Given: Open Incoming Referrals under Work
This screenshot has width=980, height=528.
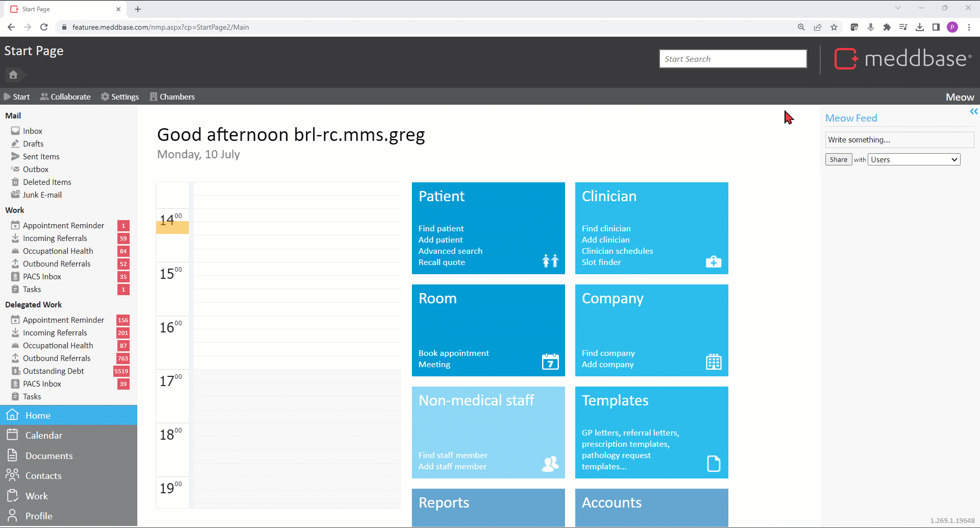Looking at the screenshot, I should pos(55,238).
